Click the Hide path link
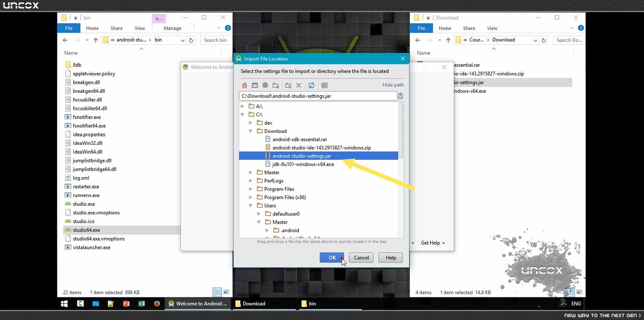 click(393, 85)
